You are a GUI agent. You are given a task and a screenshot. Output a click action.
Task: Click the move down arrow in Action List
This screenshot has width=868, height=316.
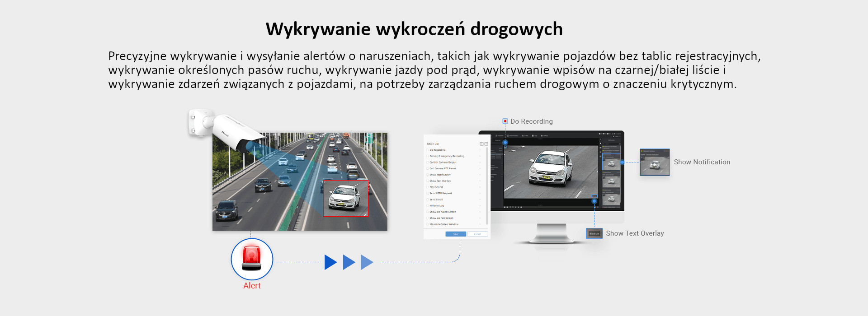coord(486,144)
